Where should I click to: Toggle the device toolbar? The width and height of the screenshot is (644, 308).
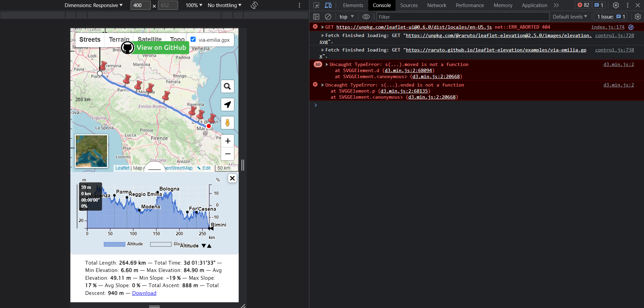point(328,5)
